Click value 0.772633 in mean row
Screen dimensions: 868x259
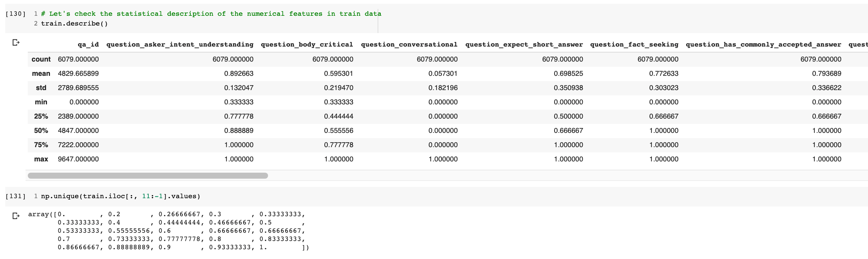tap(664, 74)
